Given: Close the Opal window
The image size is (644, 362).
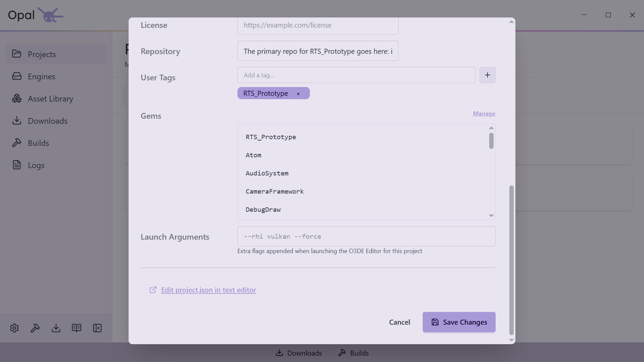Looking at the screenshot, I should coord(632,15).
